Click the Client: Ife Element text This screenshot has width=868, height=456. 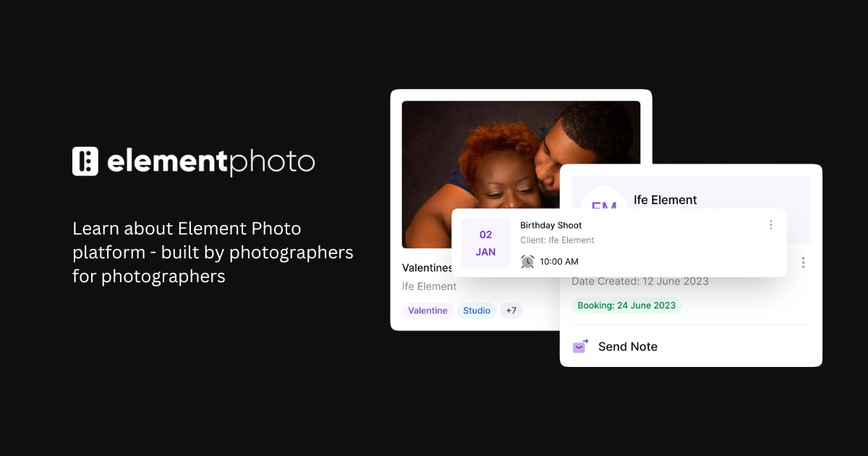point(557,240)
